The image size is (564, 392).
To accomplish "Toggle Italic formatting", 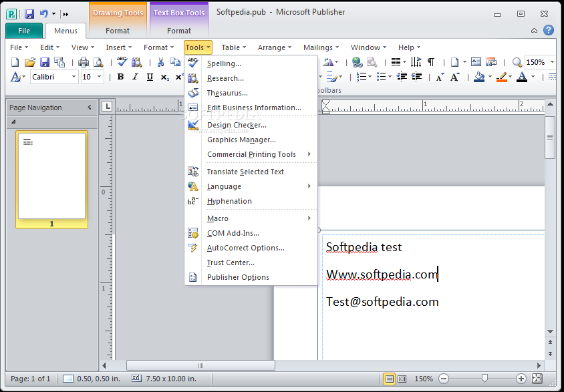I will (x=135, y=77).
